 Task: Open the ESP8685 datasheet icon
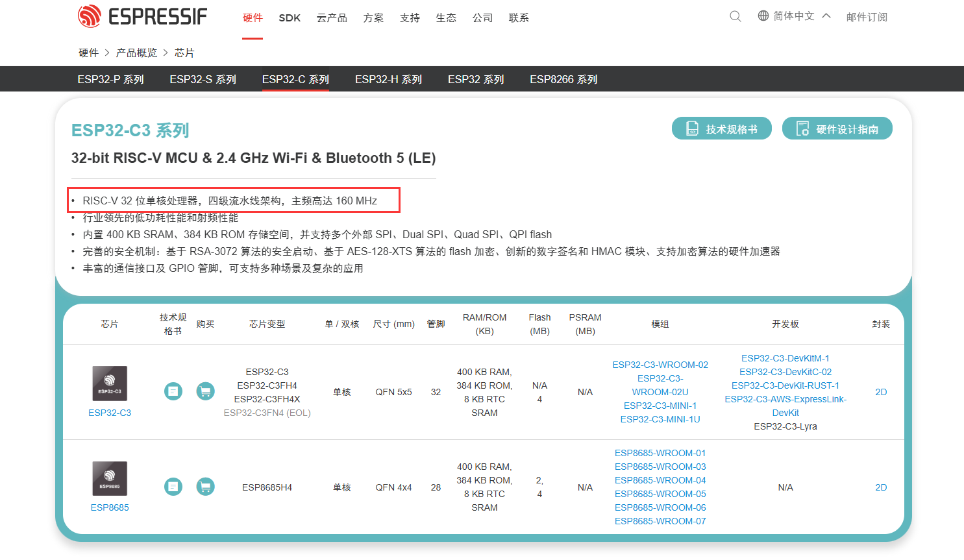(x=173, y=487)
